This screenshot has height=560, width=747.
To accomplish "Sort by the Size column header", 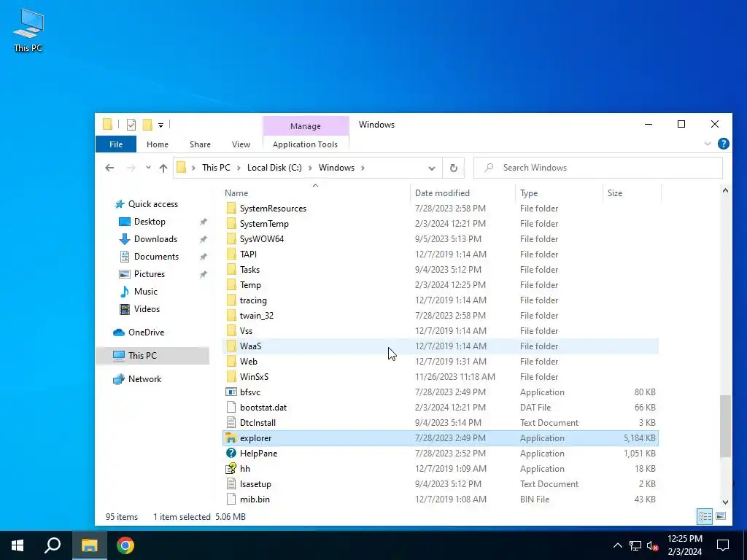I will click(x=614, y=192).
